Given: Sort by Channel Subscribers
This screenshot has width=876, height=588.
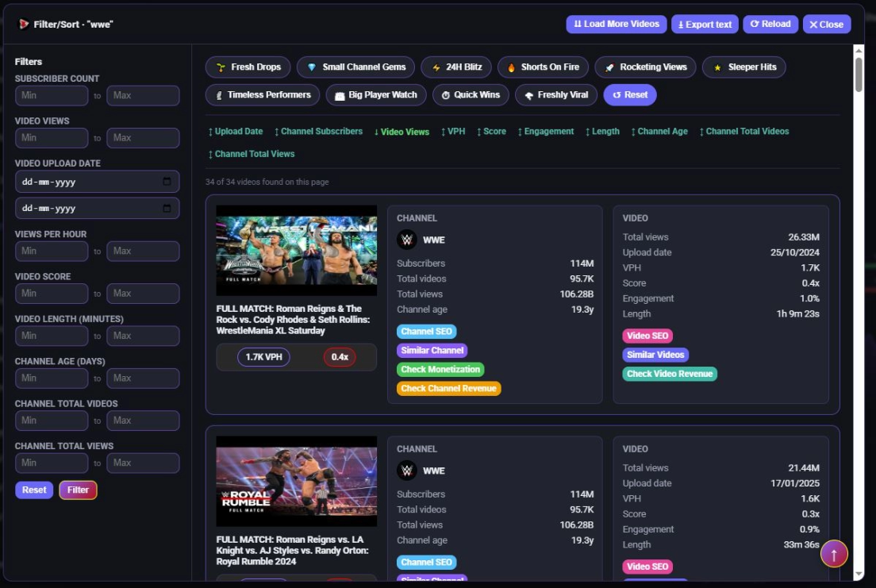Looking at the screenshot, I should pos(318,132).
